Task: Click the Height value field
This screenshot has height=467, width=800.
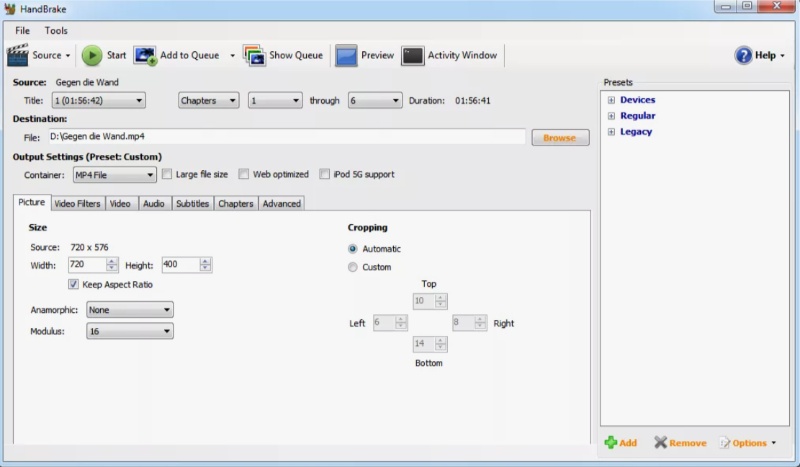Action: click(181, 264)
